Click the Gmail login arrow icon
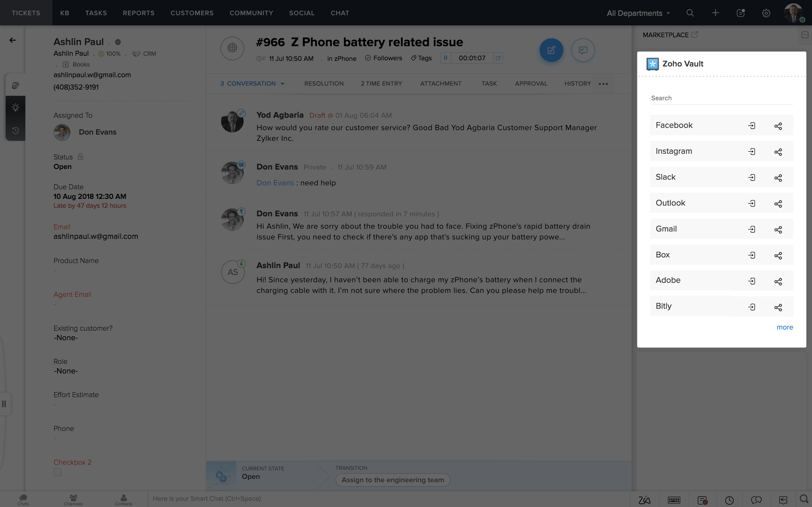The height and width of the screenshot is (507, 812). coord(752,229)
